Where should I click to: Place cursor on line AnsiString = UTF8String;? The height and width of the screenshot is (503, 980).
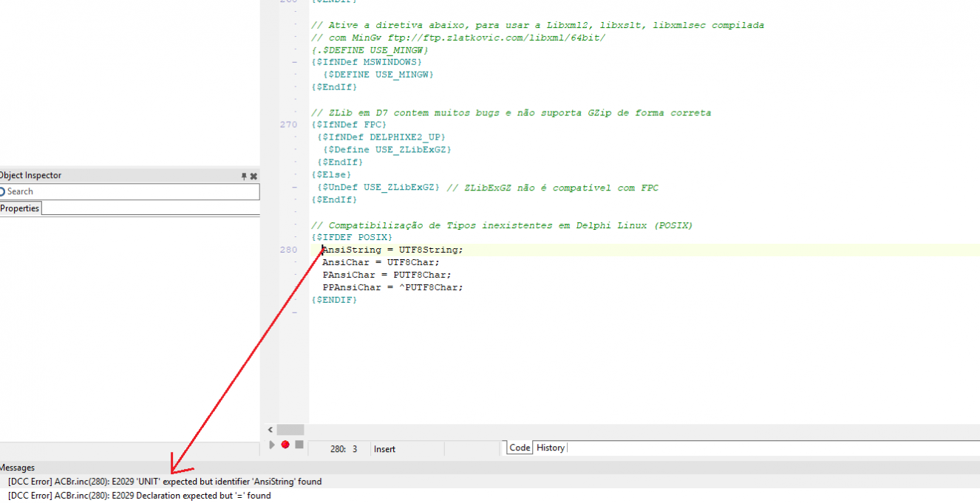(x=392, y=250)
